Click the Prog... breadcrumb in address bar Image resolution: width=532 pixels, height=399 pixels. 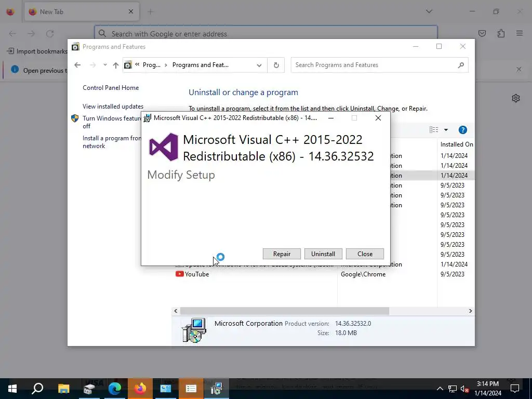[x=151, y=65]
